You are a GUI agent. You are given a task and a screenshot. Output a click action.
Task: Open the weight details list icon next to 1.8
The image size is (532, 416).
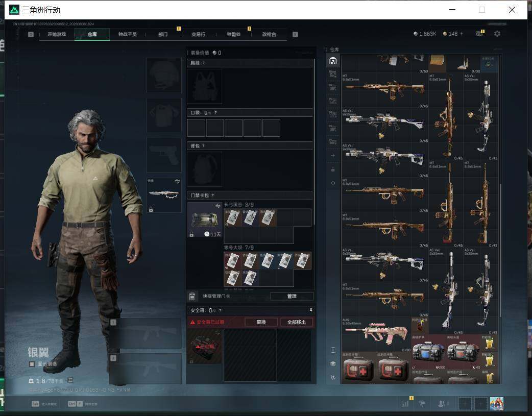pyautogui.click(x=70, y=380)
